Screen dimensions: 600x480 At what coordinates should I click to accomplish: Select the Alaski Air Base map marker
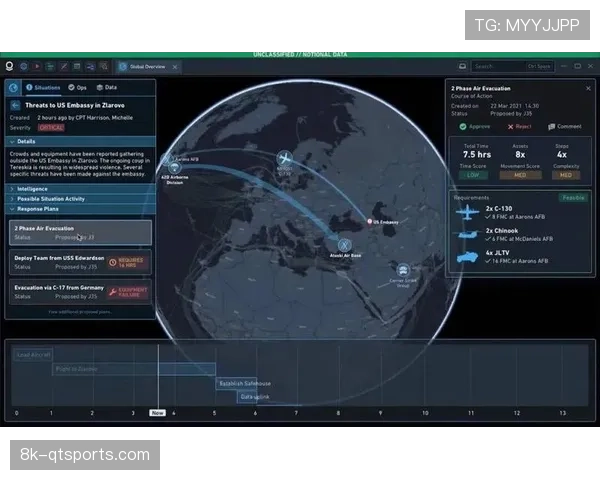coord(347,244)
